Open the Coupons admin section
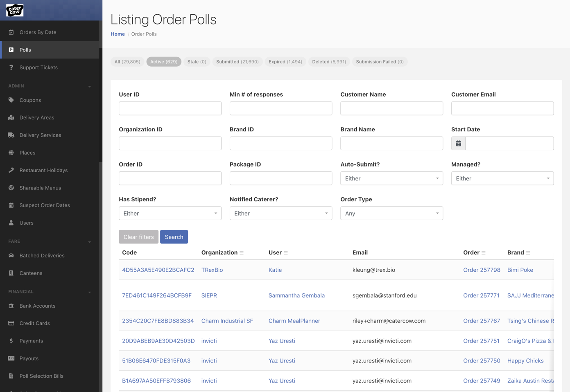570x392 pixels. 12,100
